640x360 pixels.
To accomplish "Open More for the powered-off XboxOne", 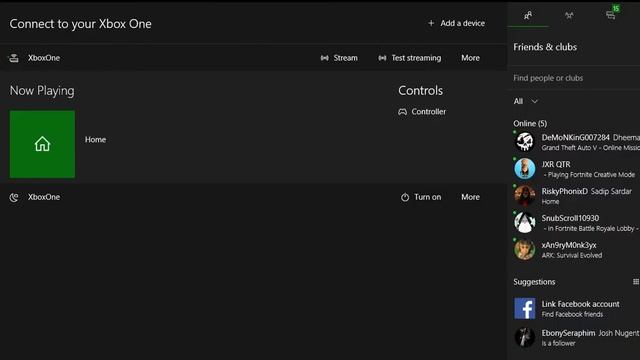I will coord(470,197).
